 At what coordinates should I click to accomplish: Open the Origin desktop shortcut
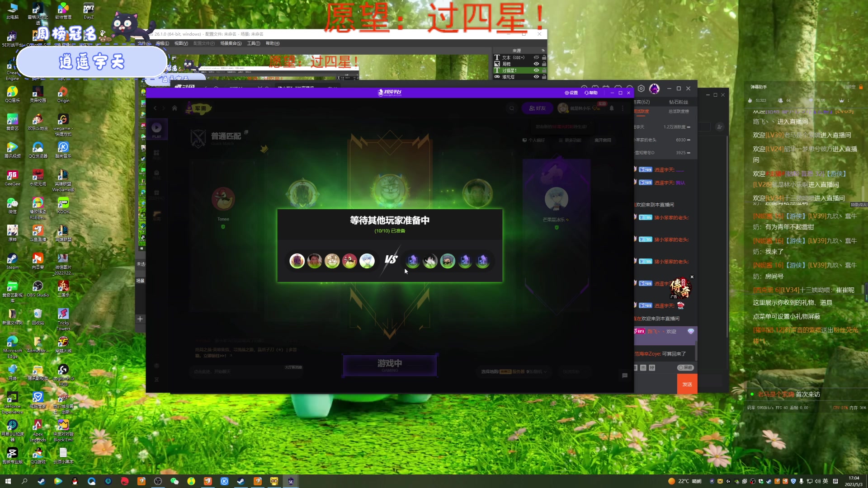[63, 94]
